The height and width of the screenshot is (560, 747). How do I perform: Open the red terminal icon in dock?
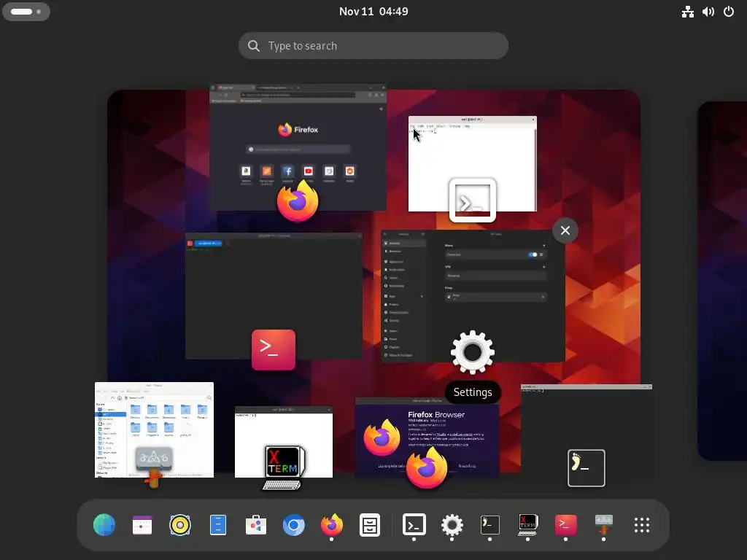click(565, 525)
